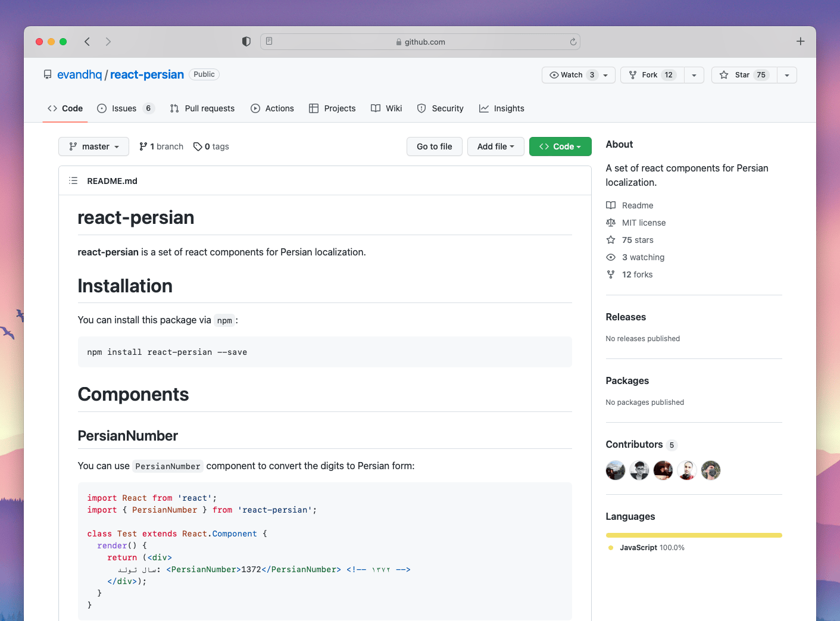Image resolution: width=840 pixels, height=621 pixels.
Task: Open the README table of contents icon
Action: 73,180
